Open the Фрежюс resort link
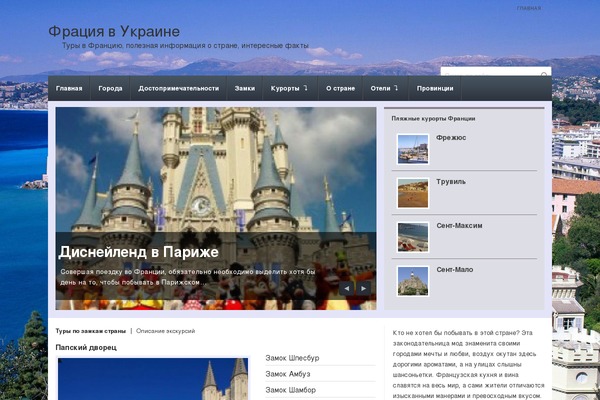This screenshot has height=400, width=600. (451, 138)
